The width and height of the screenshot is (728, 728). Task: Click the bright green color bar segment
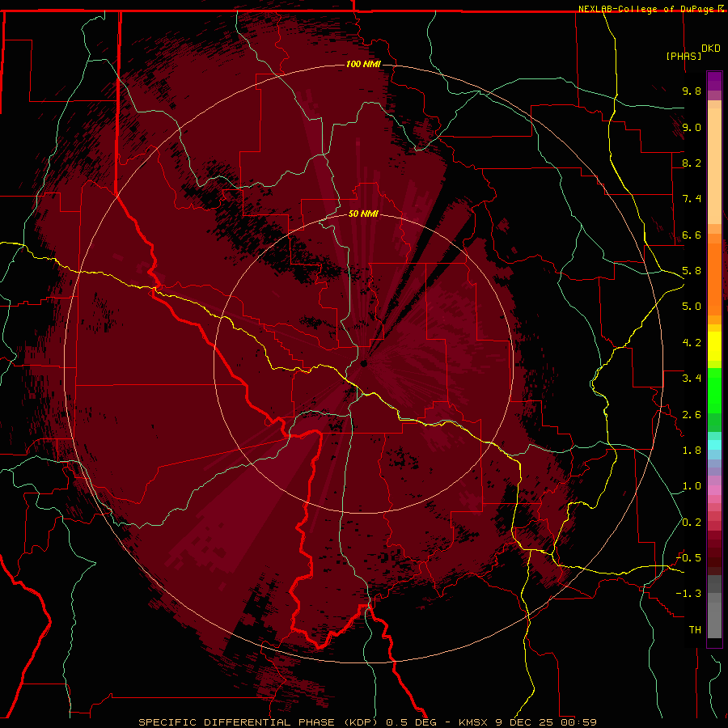point(714,391)
